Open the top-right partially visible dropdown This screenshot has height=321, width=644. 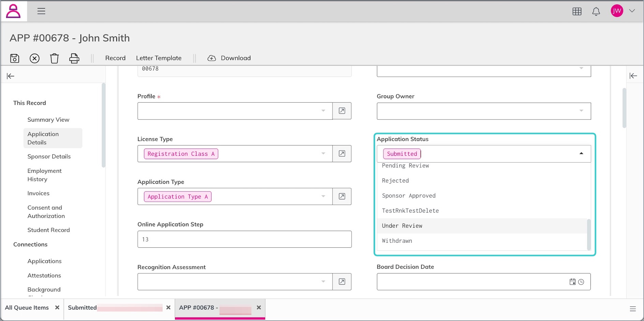point(484,71)
